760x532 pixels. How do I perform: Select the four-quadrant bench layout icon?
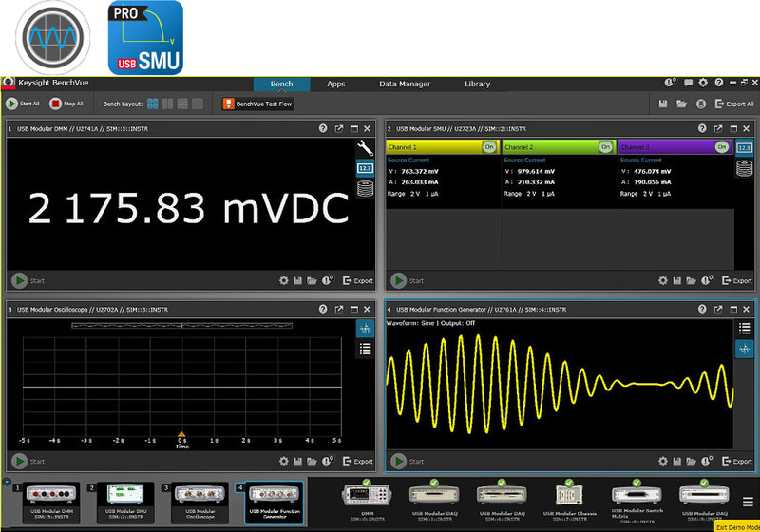pos(153,104)
